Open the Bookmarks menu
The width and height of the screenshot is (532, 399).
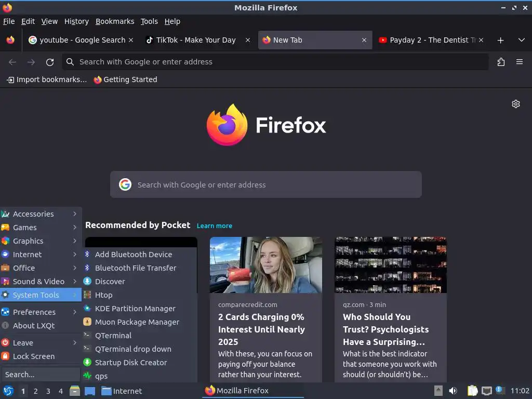point(115,21)
